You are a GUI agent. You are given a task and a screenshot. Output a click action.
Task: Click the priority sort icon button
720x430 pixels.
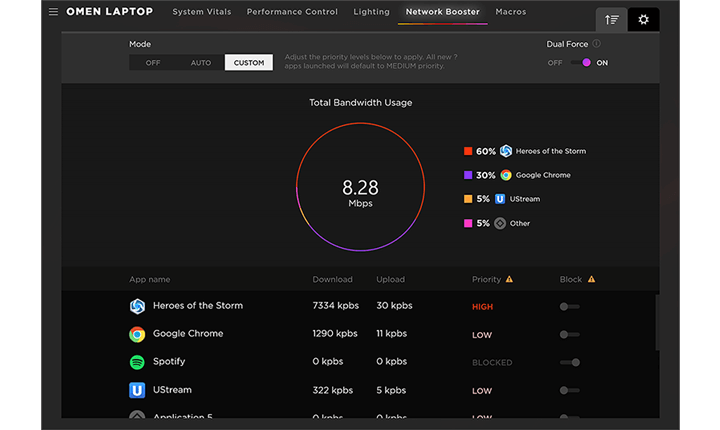pos(611,19)
